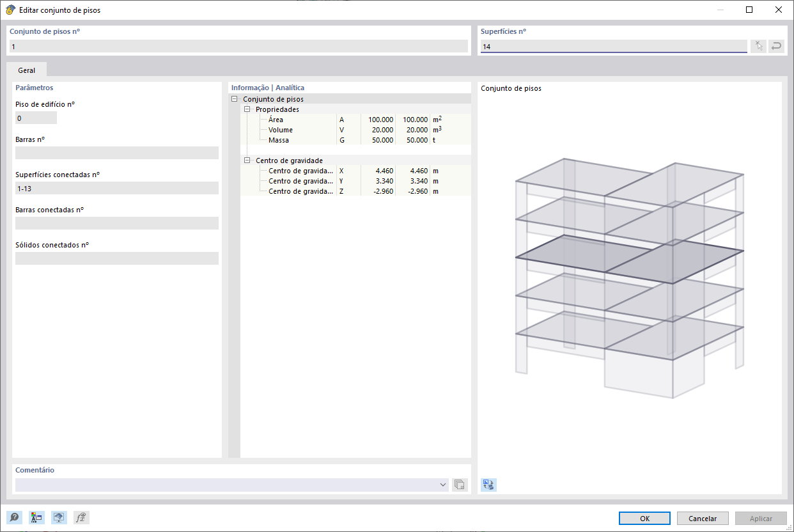794x532 pixels.
Task: Click the Centro de gravidade Z row
Action: [x=355, y=191]
